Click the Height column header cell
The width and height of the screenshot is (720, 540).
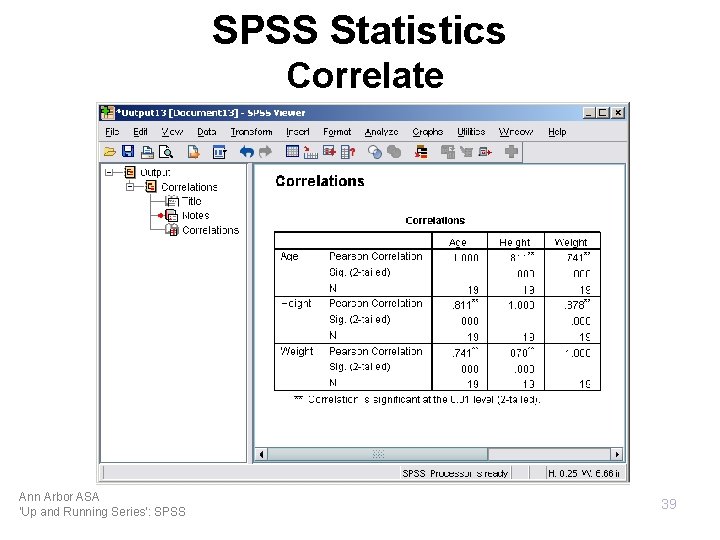point(515,242)
